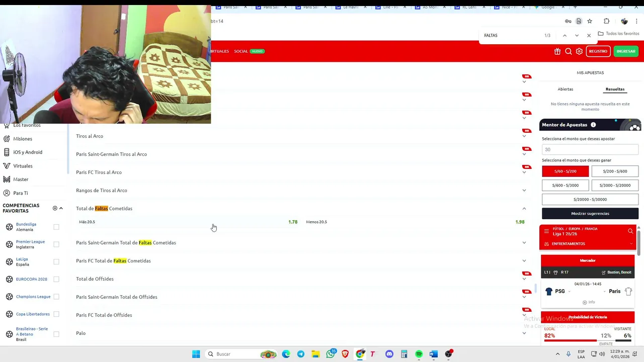This screenshot has height=362, width=644.
Task: Tick the EUROCOPA 2028 checkbox
Action: 56,279
